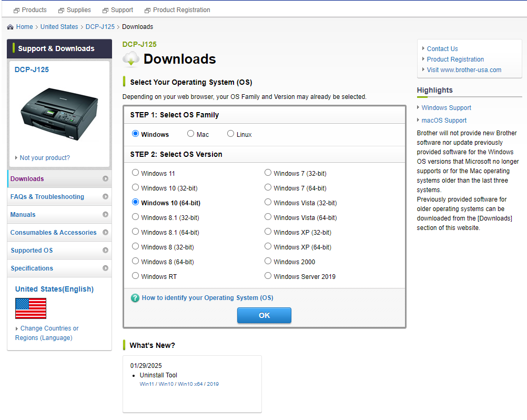Open Product Registration in right panel
The width and height of the screenshot is (527, 420).
coord(455,59)
